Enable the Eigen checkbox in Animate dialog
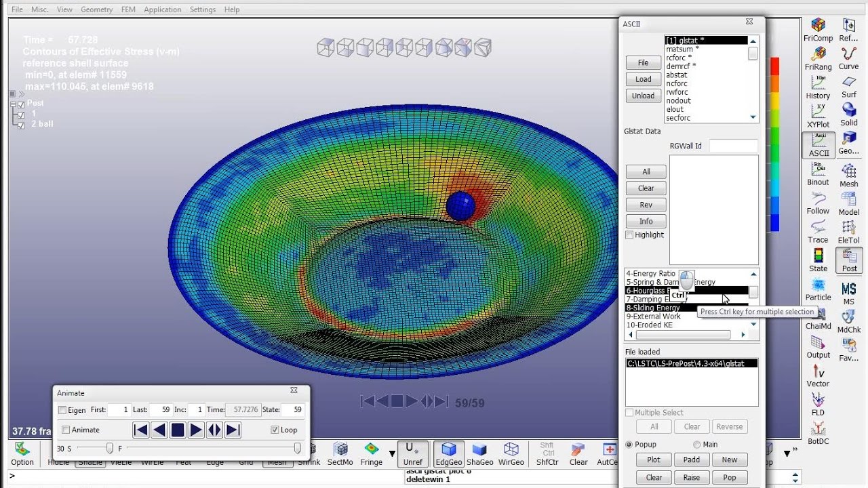 pyautogui.click(x=62, y=410)
